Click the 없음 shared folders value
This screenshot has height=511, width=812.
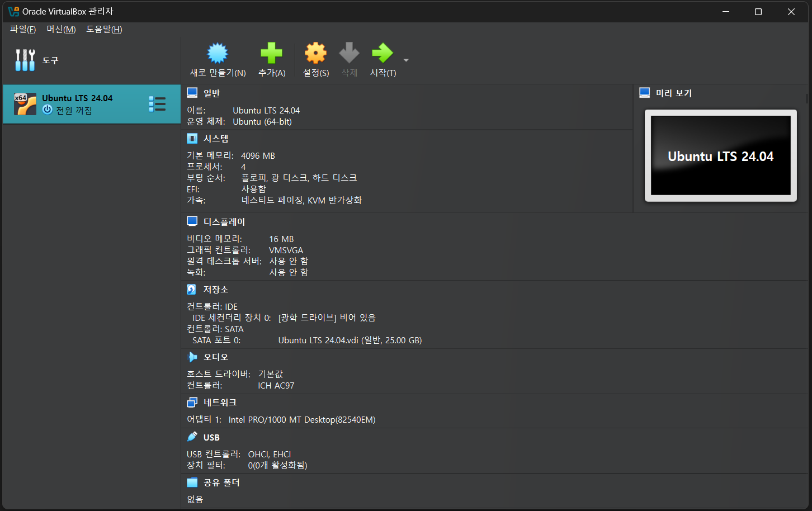coord(195,499)
